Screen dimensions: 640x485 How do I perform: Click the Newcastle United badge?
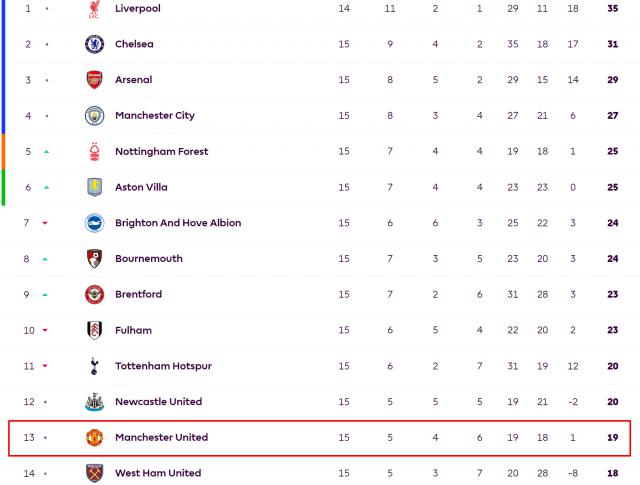point(94,402)
